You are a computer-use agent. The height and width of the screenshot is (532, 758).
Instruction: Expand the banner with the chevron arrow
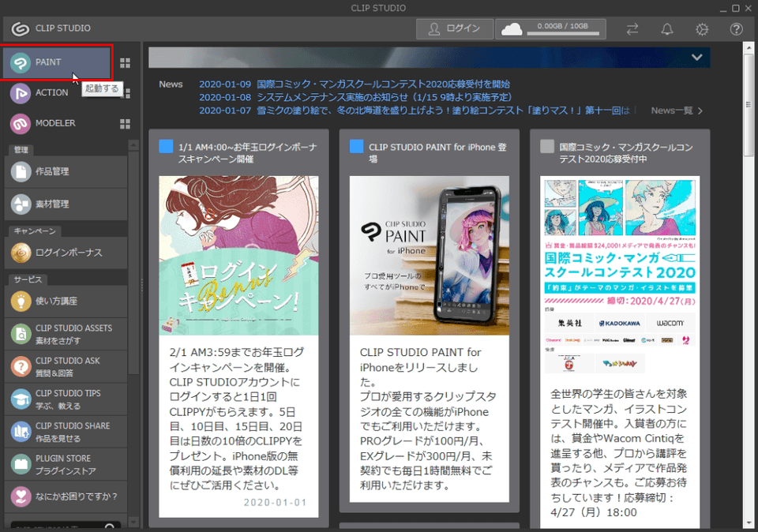point(696,57)
